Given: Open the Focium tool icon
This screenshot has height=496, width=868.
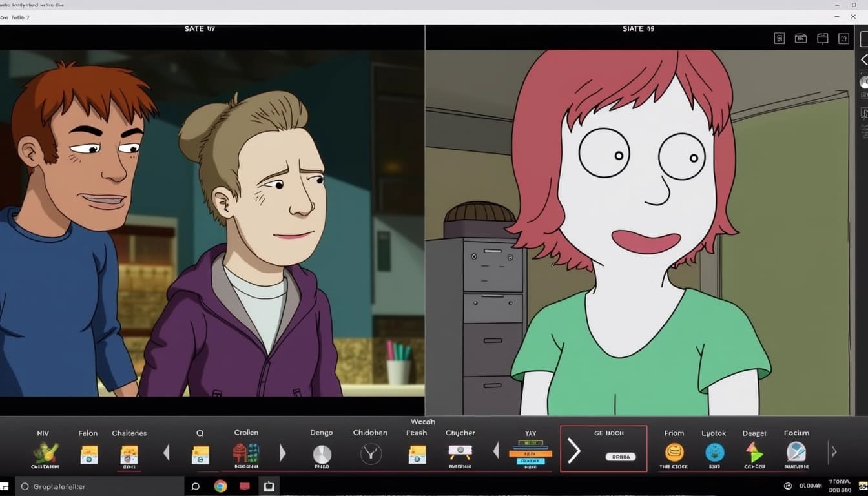Looking at the screenshot, I should pos(796,452).
